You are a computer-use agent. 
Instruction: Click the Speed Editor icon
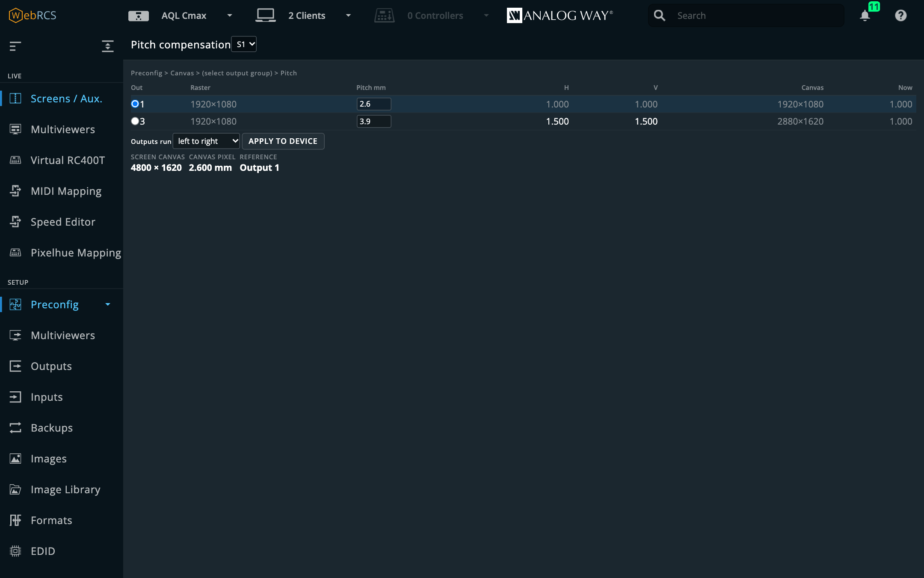15,222
